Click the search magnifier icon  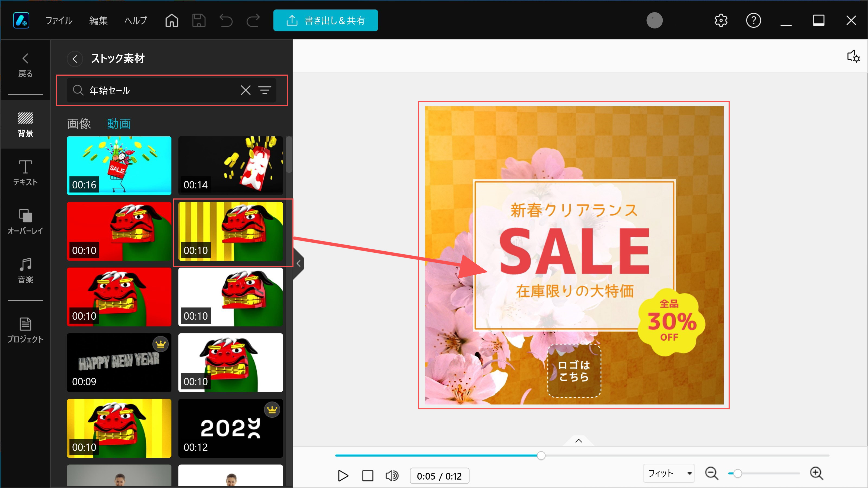coord(78,90)
